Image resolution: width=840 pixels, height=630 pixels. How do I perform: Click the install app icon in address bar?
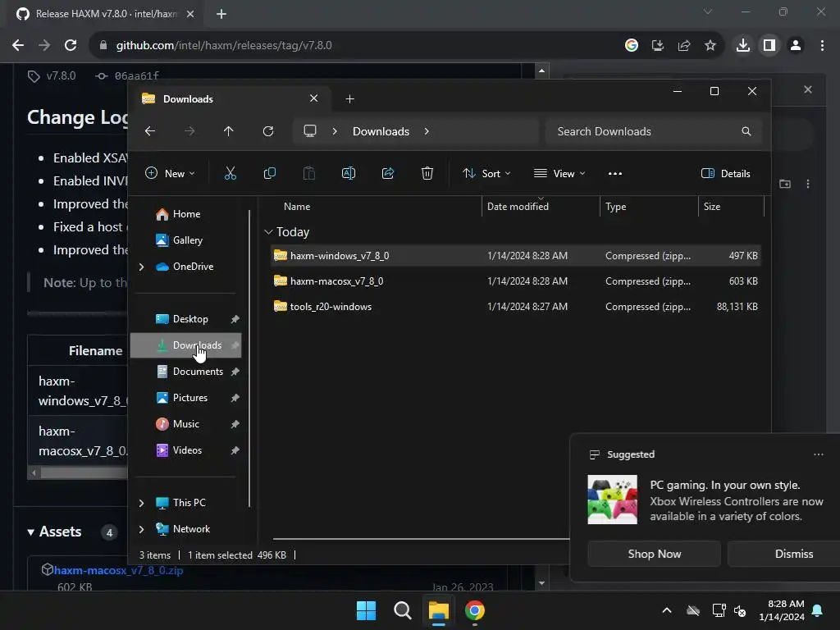(657, 45)
